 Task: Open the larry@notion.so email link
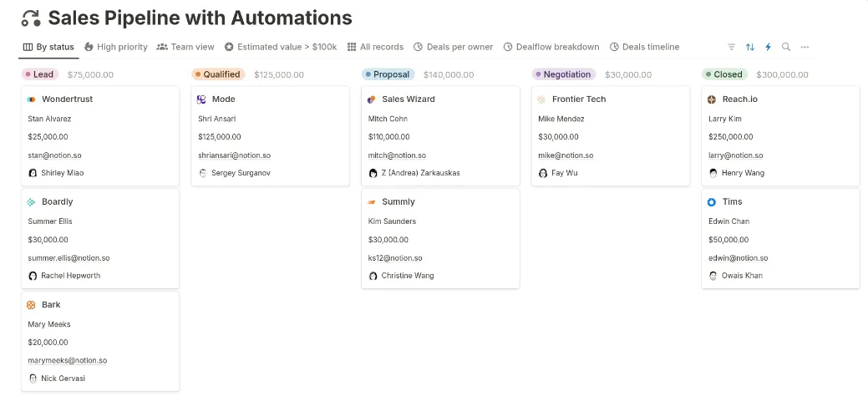point(736,155)
